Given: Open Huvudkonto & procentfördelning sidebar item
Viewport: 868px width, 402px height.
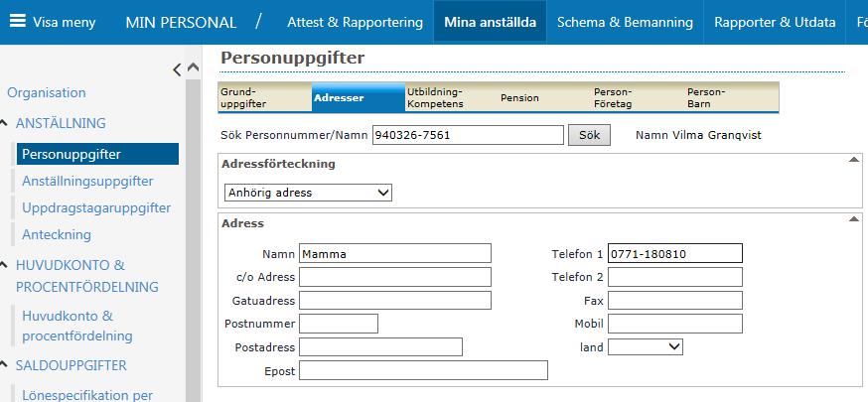Looking at the screenshot, I should pyautogui.click(x=76, y=326).
